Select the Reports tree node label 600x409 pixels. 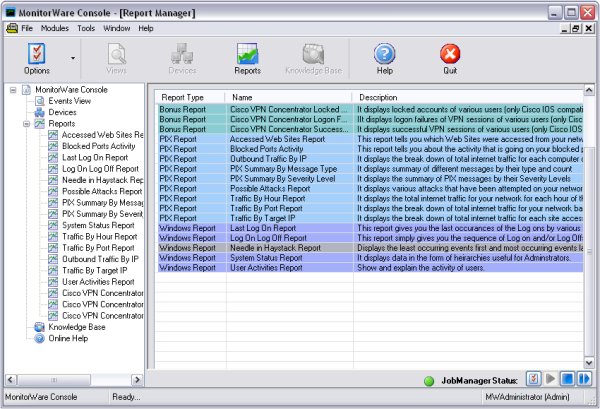click(x=62, y=124)
